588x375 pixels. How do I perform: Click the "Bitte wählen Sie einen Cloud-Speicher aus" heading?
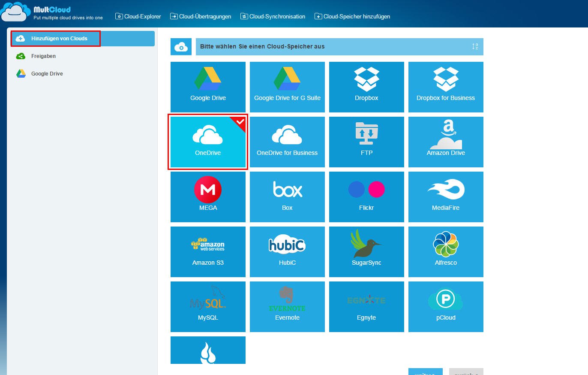coord(262,46)
